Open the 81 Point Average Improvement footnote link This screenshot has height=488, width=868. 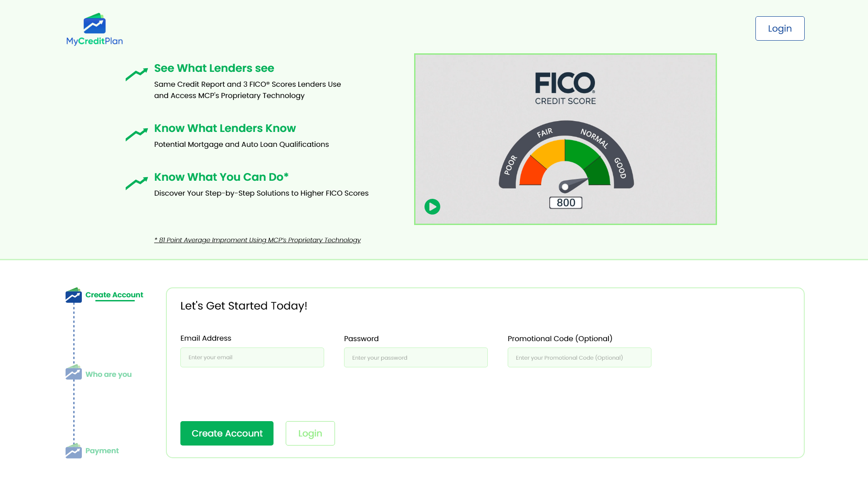257,240
